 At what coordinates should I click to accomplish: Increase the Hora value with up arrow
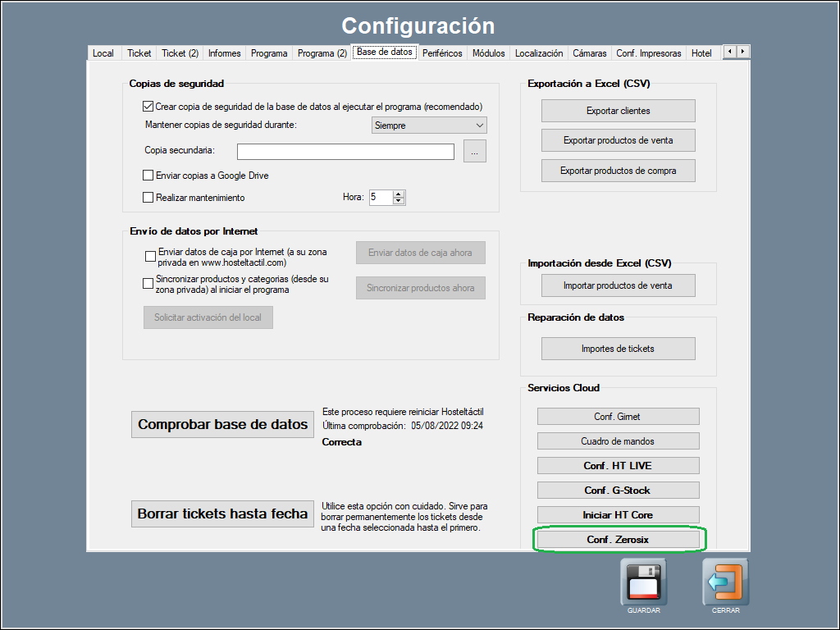pyautogui.click(x=399, y=194)
